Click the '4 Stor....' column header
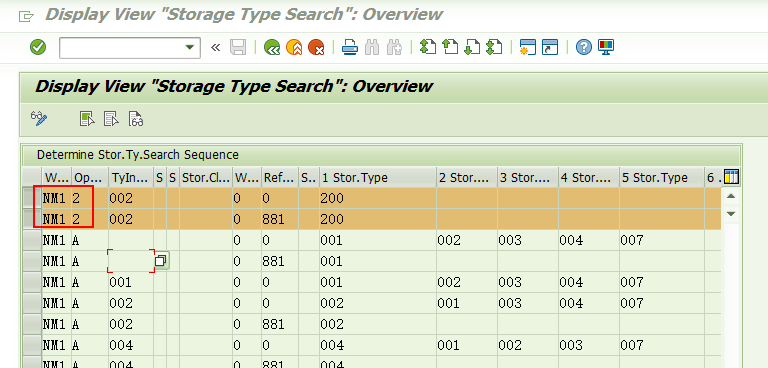 (x=588, y=177)
